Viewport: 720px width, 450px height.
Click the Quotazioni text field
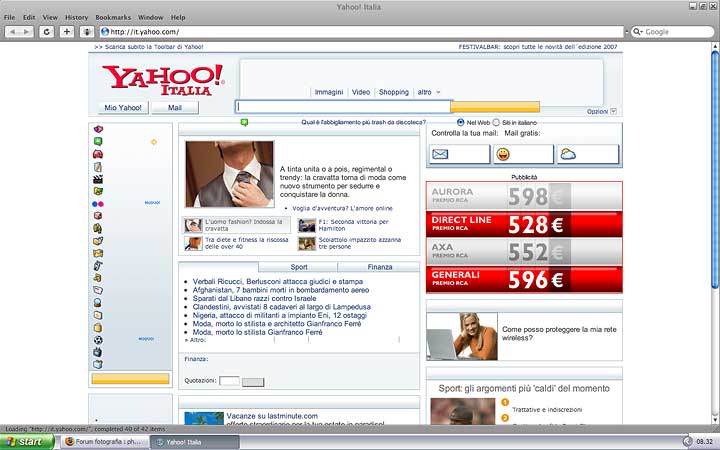point(229,381)
